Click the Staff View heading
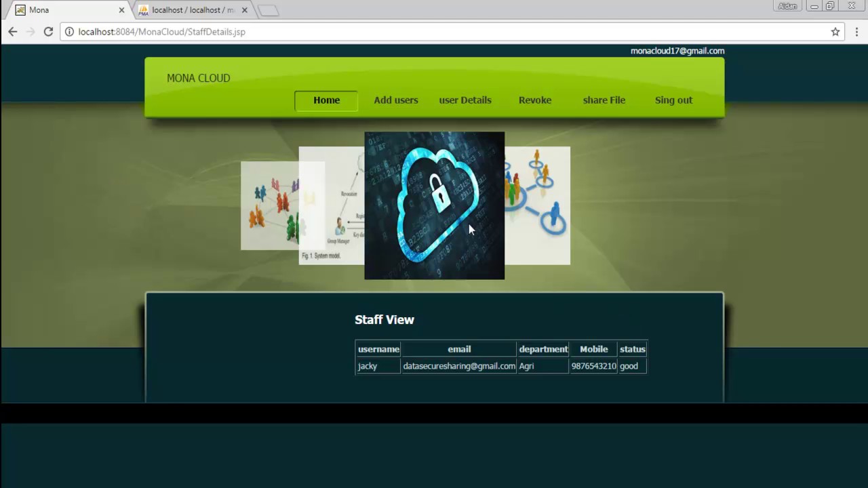 [384, 320]
